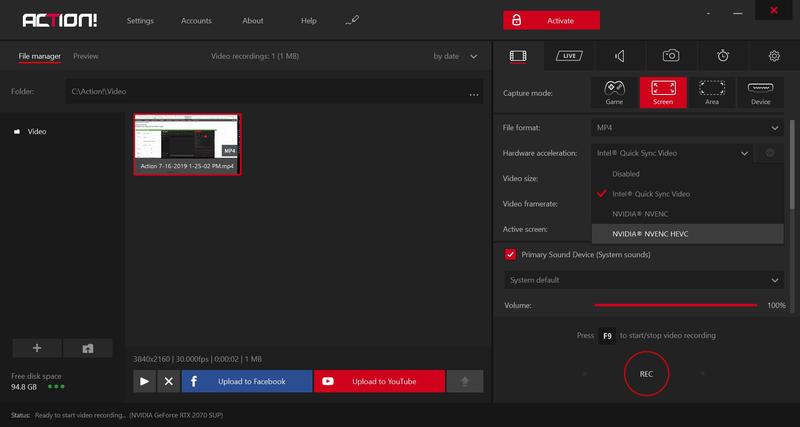Open the general settings gear tab
This screenshot has width=800, height=427.
point(774,56)
